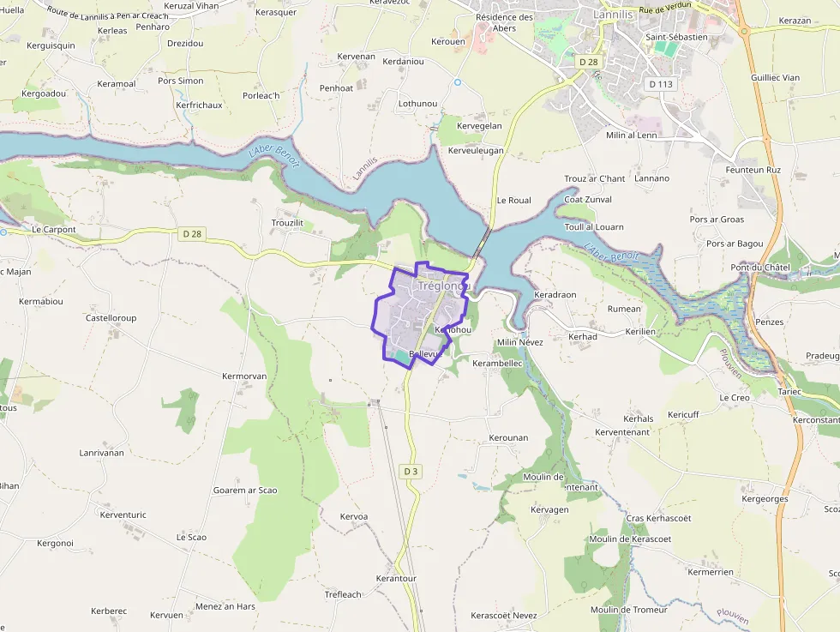This screenshot has height=632, width=840.
Task: Click the blue circle marker by Le Carpont
Action: 3,232
